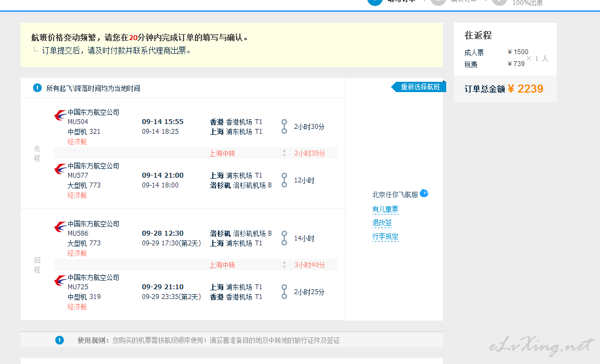This screenshot has height=364, width=600.
Task: Select flight number MU577
Action: pos(77,175)
